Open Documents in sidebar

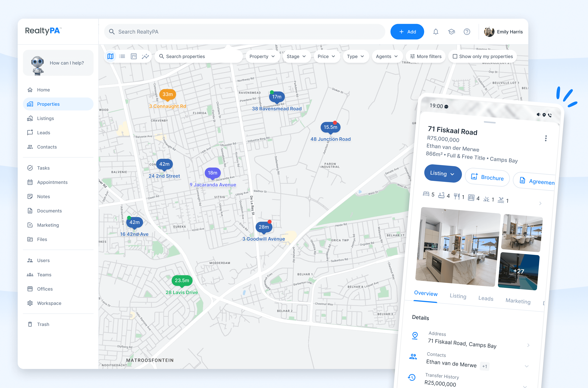tap(58, 211)
